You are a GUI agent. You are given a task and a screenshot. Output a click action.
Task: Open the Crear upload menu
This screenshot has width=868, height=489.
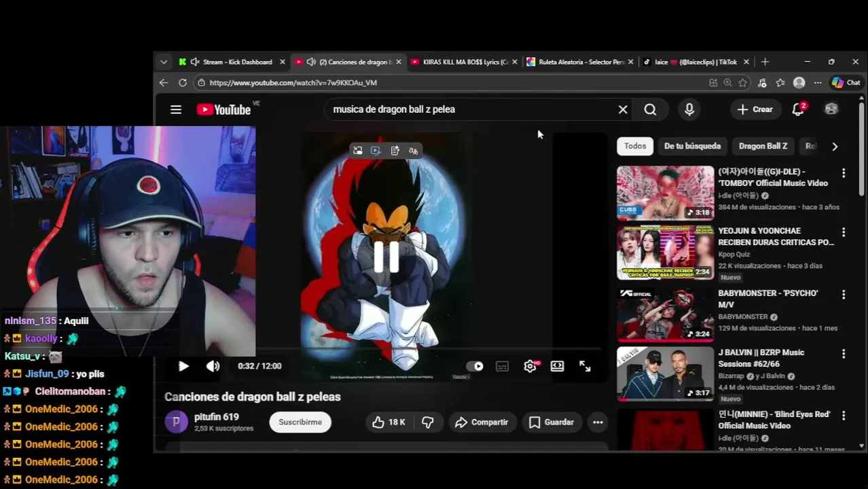point(755,109)
